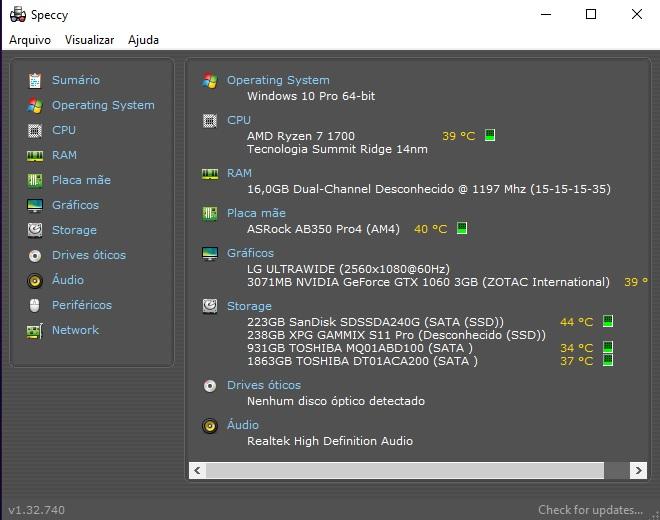Click XPG GAMMIX S11 Pro drive entry
The width and height of the screenshot is (660, 520).
coord(397,335)
